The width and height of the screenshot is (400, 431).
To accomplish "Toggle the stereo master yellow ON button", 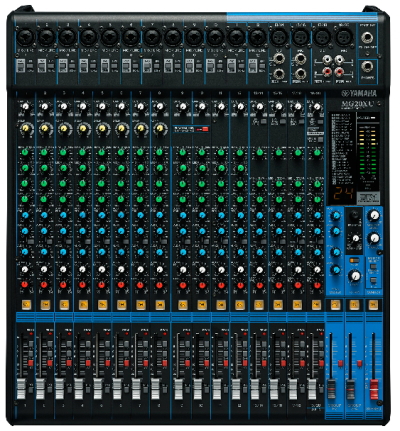I will click(374, 304).
